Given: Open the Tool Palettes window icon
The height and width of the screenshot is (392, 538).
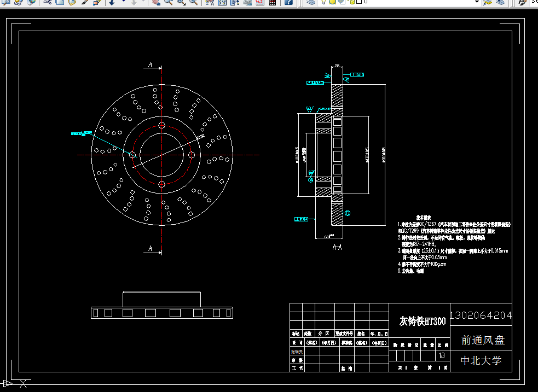Looking at the screenshot, I should click(x=235, y=2).
